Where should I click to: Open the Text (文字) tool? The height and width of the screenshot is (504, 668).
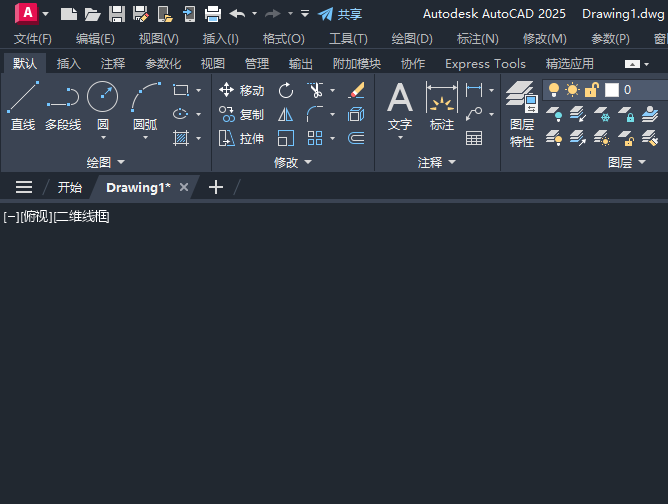click(400, 106)
